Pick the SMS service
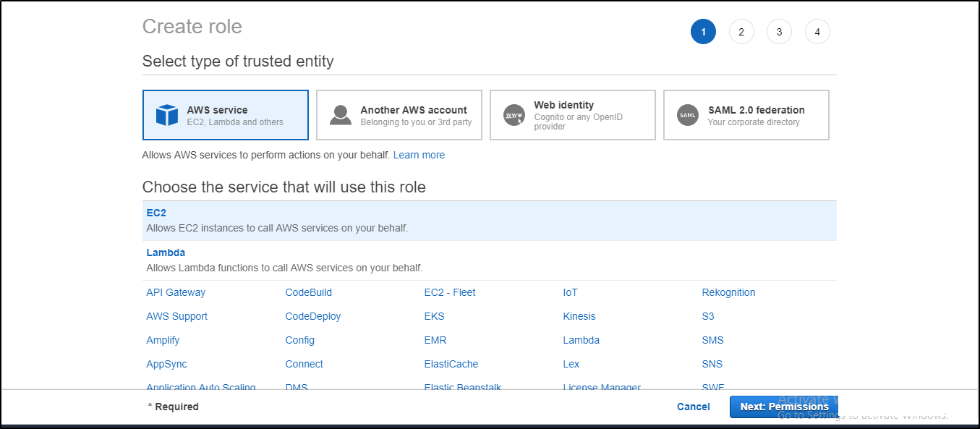The width and height of the screenshot is (980, 429). point(712,340)
